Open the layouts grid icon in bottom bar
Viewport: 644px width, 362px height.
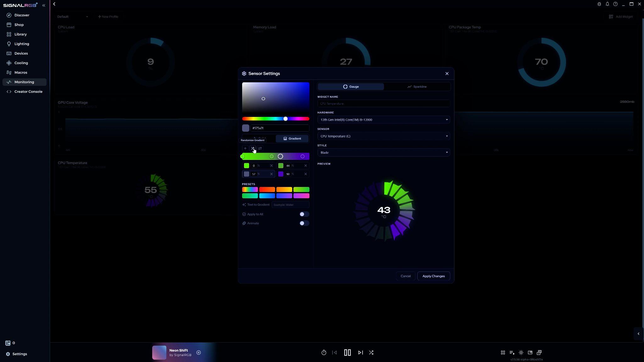503,353
